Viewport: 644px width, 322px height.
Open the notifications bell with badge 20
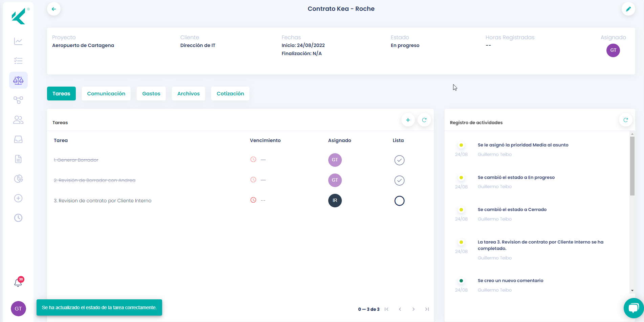(x=18, y=282)
